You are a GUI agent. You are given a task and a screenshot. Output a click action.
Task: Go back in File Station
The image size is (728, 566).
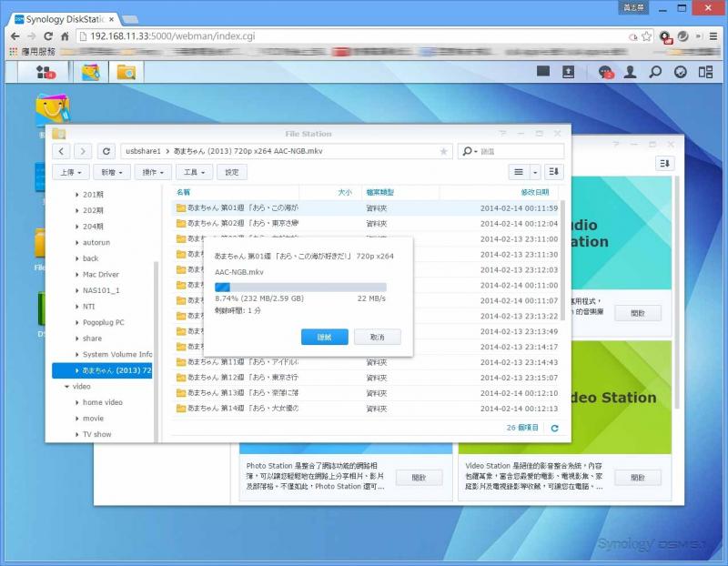click(61, 151)
